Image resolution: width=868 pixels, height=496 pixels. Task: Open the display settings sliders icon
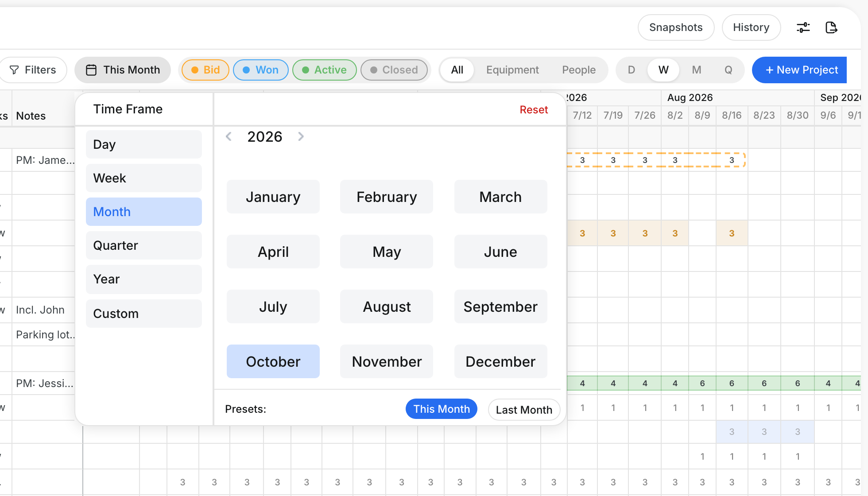click(803, 27)
